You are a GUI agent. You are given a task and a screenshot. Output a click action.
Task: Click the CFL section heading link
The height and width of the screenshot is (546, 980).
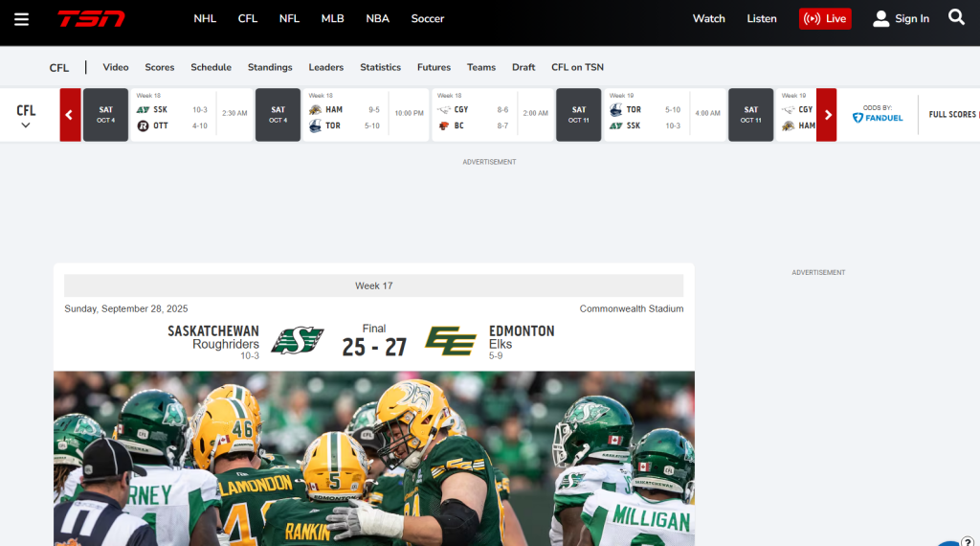pyautogui.click(x=58, y=68)
